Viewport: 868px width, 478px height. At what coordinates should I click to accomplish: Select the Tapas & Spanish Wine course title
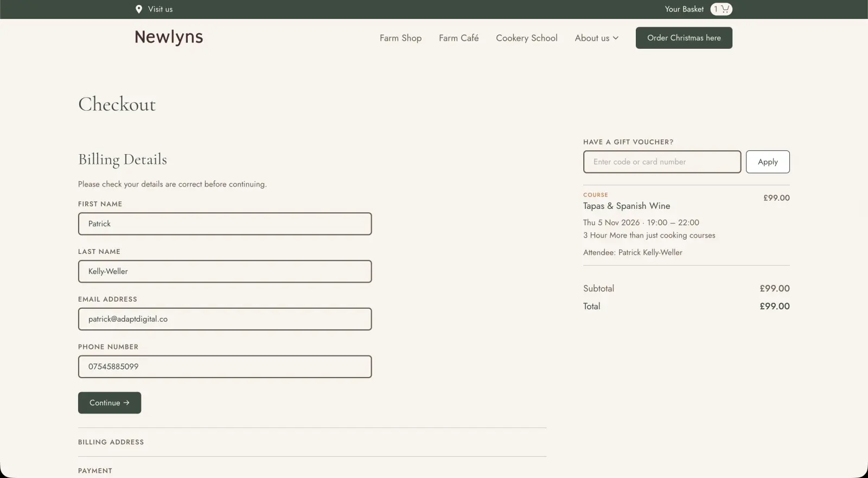pos(627,206)
